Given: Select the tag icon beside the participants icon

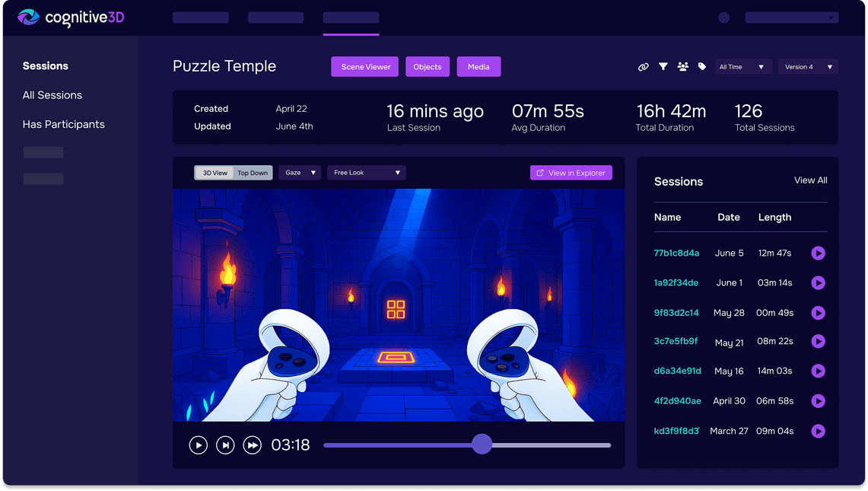Looking at the screenshot, I should (x=702, y=67).
